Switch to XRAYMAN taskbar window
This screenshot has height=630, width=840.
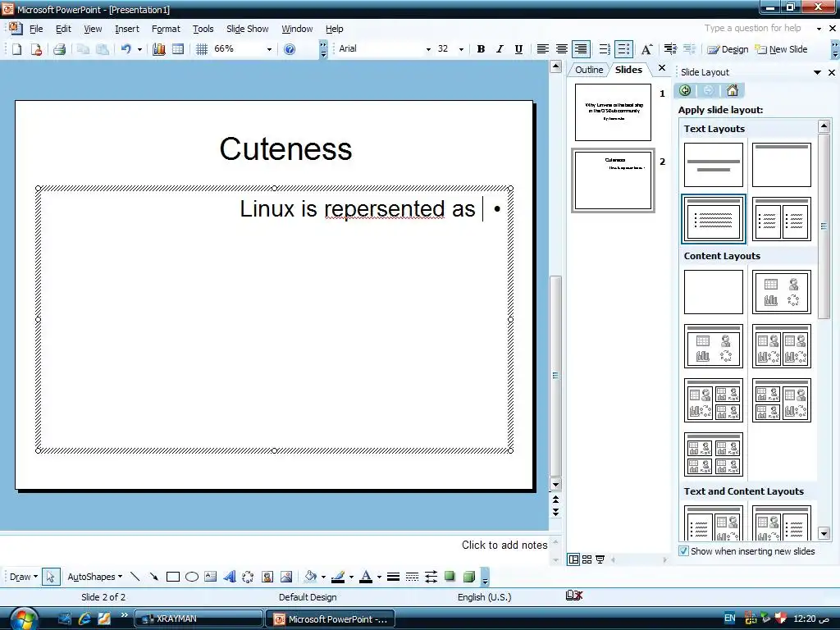coord(199,619)
